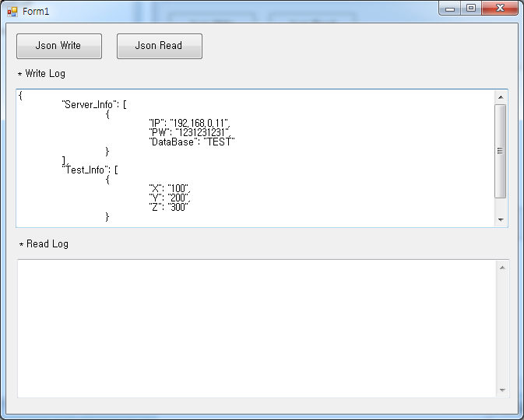Click the * Write Log label
This screenshot has width=524, height=420.
coord(41,73)
